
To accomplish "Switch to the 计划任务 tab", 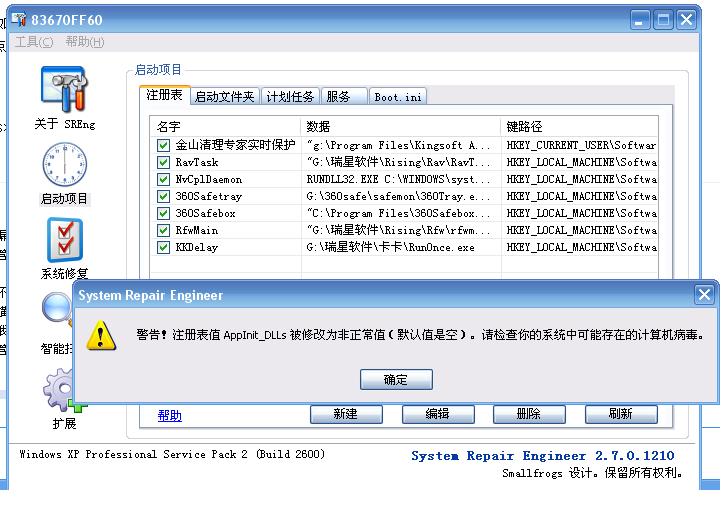I will click(290, 96).
